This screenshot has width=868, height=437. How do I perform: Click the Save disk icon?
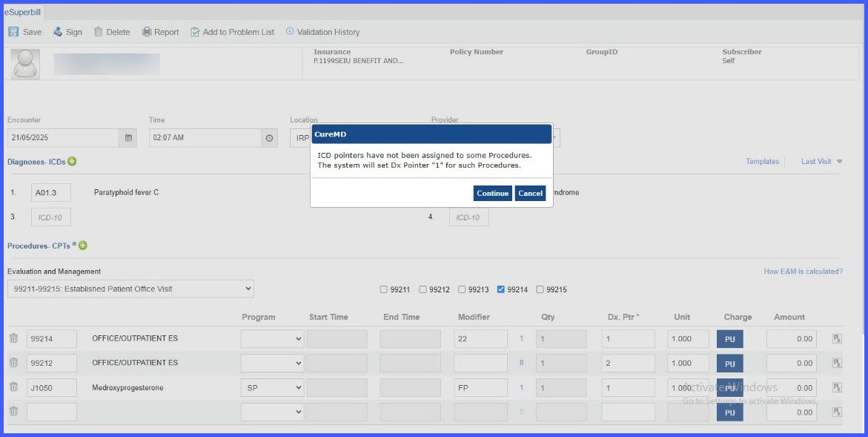[x=13, y=32]
